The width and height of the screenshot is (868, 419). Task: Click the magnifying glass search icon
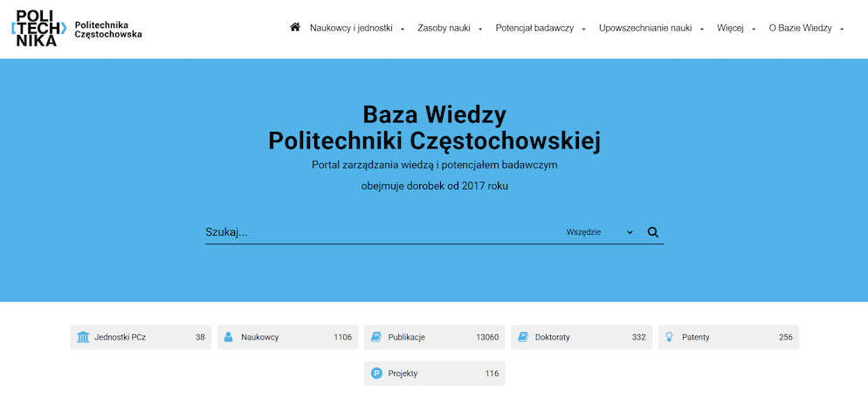click(x=653, y=232)
